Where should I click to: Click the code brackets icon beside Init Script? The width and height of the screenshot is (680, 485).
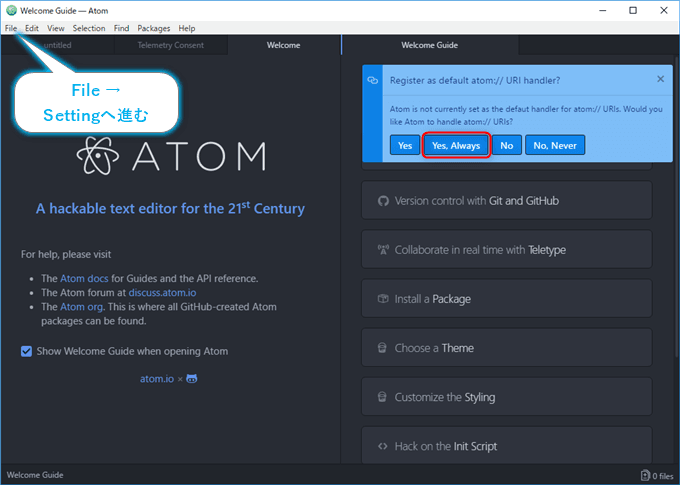[382, 446]
